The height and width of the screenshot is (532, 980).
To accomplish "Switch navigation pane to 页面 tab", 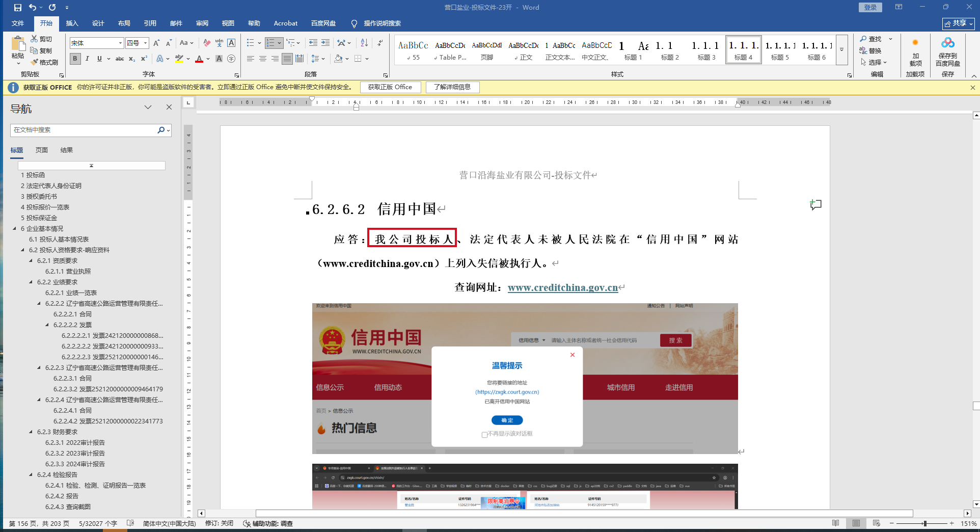I will click(42, 150).
